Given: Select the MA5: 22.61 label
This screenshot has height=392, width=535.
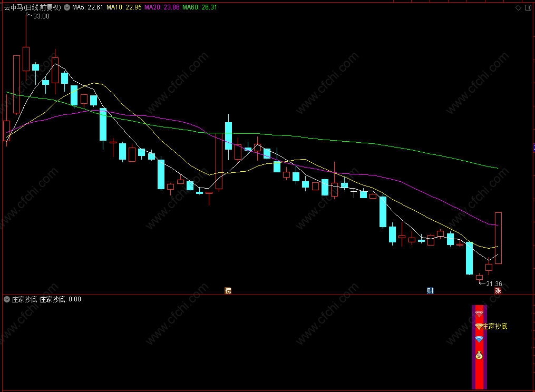Looking at the screenshot, I should (87, 7).
